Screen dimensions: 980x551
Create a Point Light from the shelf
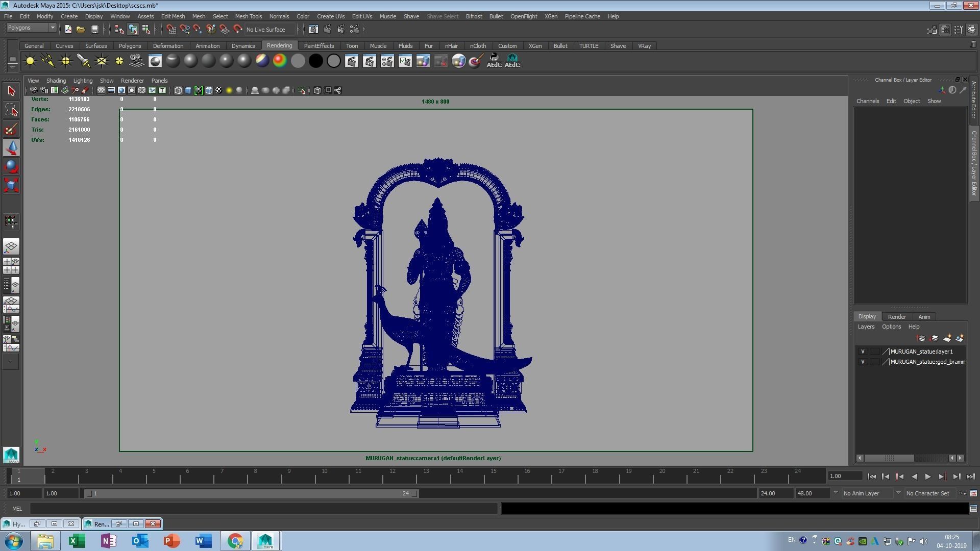66,61
